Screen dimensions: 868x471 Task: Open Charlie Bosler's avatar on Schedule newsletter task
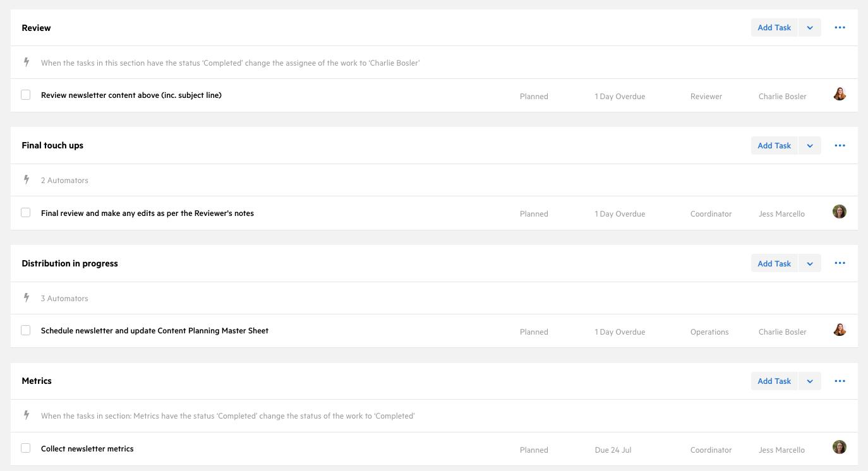point(840,329)
